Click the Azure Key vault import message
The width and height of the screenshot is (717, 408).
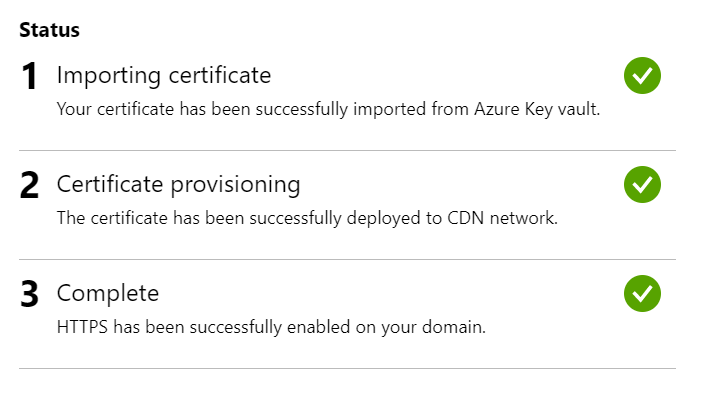click(328, 109)
